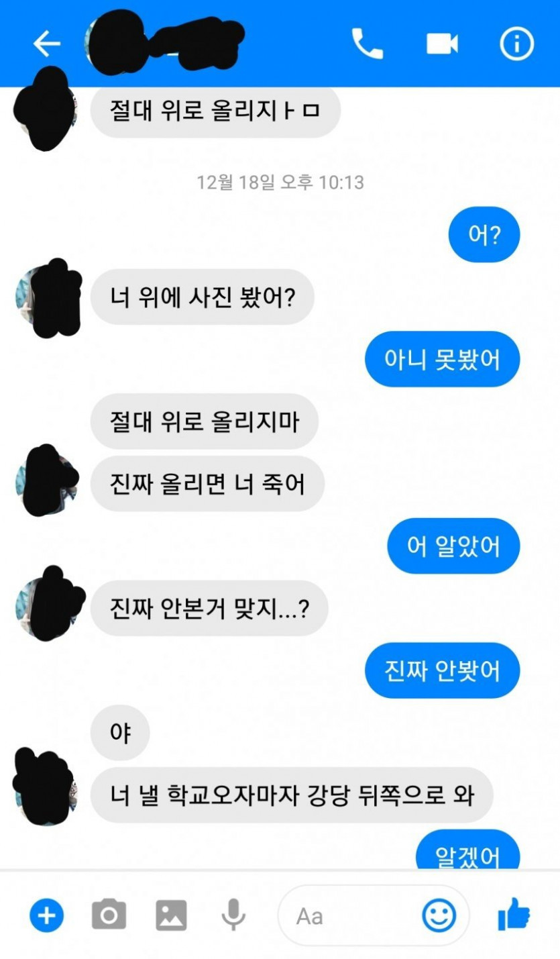This screenshot has height=959, width=560.
Task: Open the emoji picker smiley face
Action: [439, 915]
